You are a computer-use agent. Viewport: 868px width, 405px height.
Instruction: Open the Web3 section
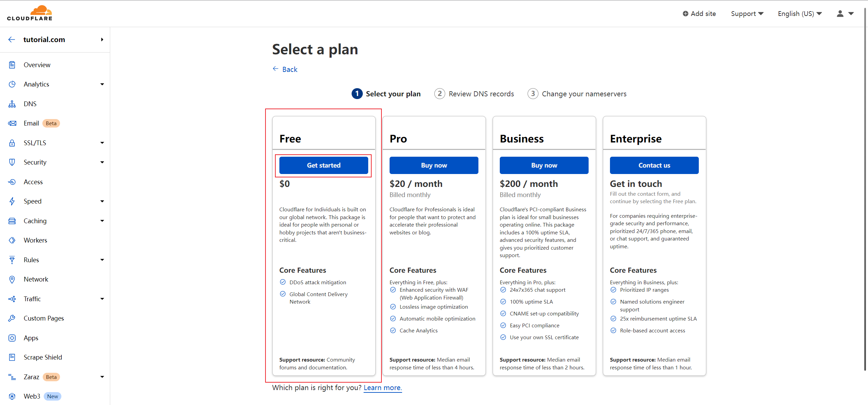(32, 396)
